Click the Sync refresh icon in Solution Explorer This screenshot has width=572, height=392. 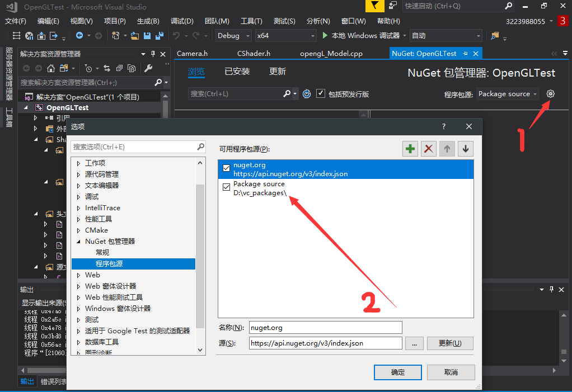pyautogui.click(x=107, y=68)
